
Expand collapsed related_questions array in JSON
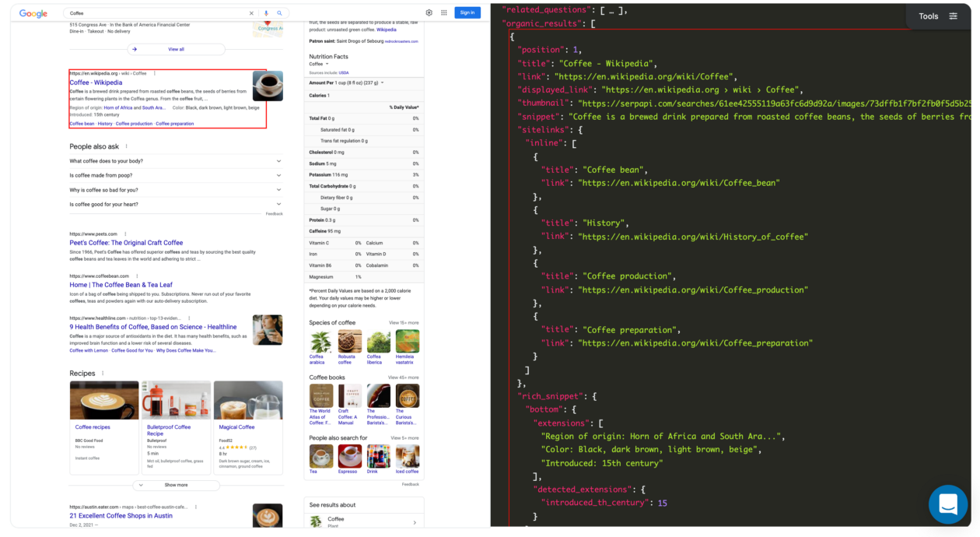pos(613,10)
